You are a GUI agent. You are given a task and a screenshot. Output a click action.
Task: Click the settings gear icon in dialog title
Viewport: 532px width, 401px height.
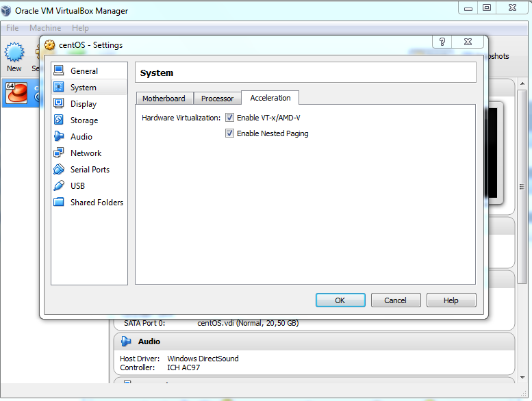[x=49, y=44]
